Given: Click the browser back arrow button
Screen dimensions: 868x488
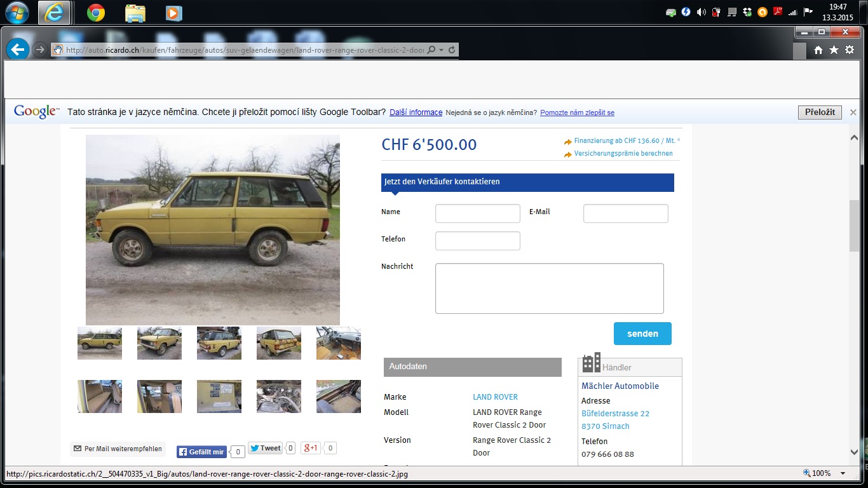Looking at the screenshot, I should [17, 50].
